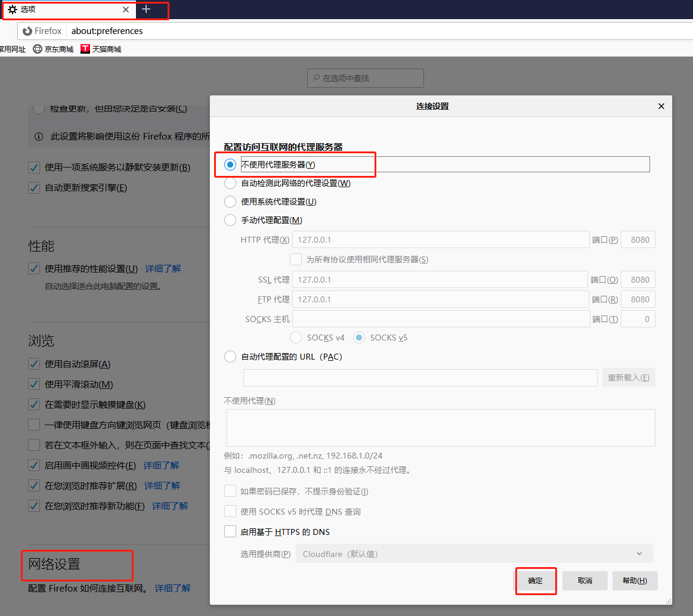693x616 pixels.
Task: Open the 常用网址 bookmark
Action: (13, 49)
